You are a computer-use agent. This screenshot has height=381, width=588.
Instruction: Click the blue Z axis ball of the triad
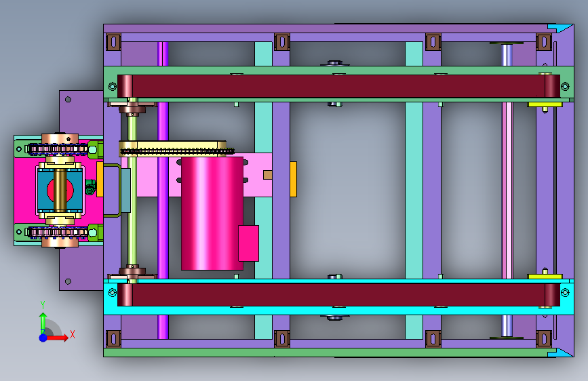(x=43, y=338)
